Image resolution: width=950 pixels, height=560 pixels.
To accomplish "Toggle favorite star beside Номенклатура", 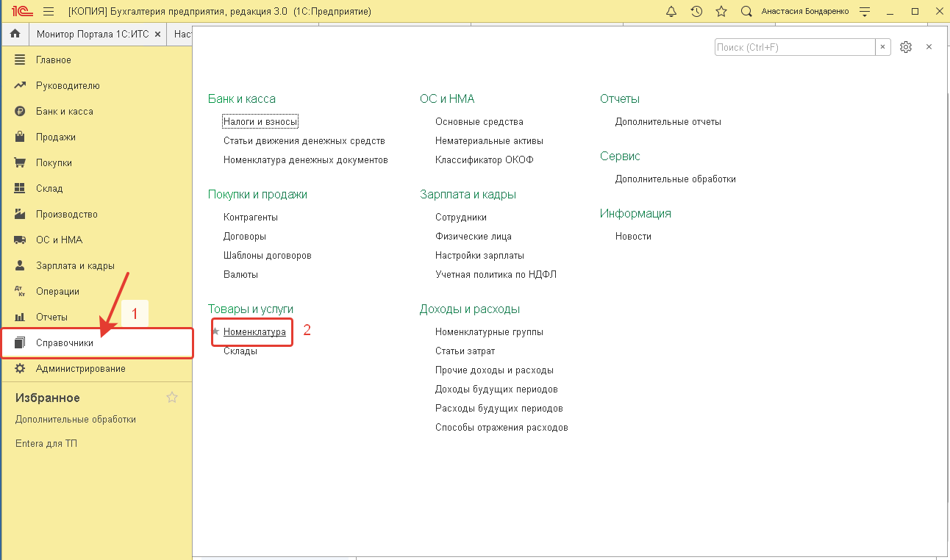I will click(x=215, y=331).
